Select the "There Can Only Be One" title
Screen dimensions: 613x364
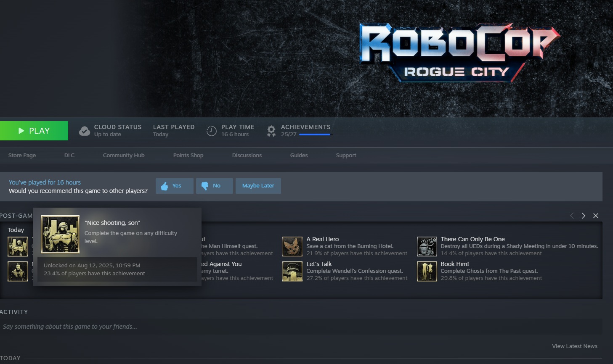(x=473, y=239)
